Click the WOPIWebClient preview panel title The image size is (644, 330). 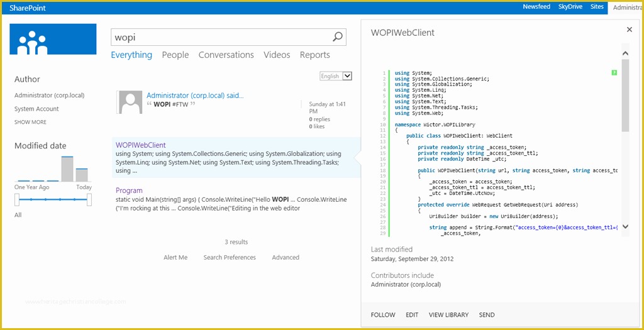click(x=402, y=33)
